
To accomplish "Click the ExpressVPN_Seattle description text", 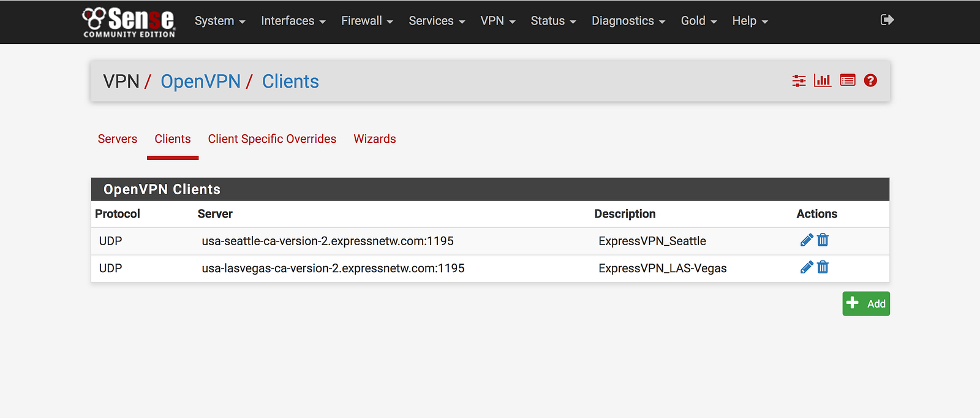I will point(652,241).
